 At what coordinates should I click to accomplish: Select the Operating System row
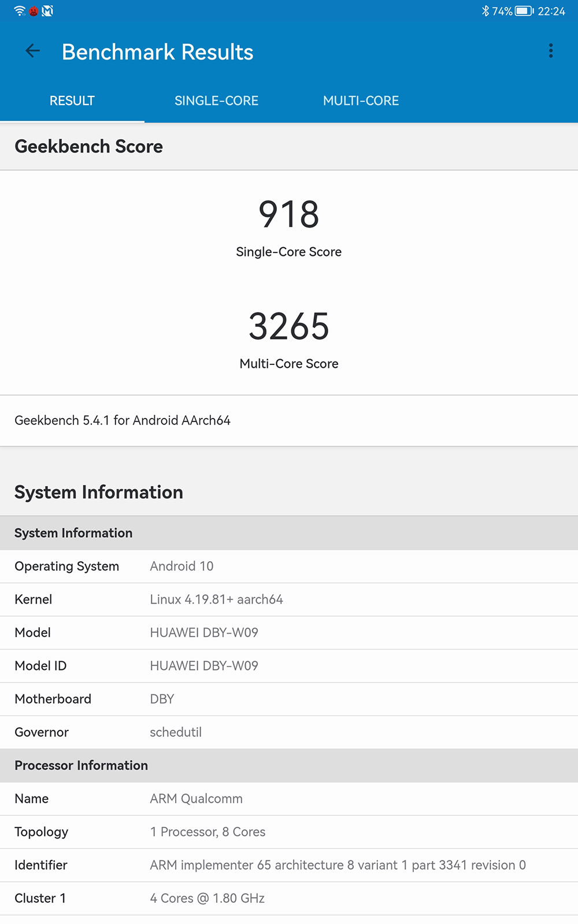[x=288, y=567]
